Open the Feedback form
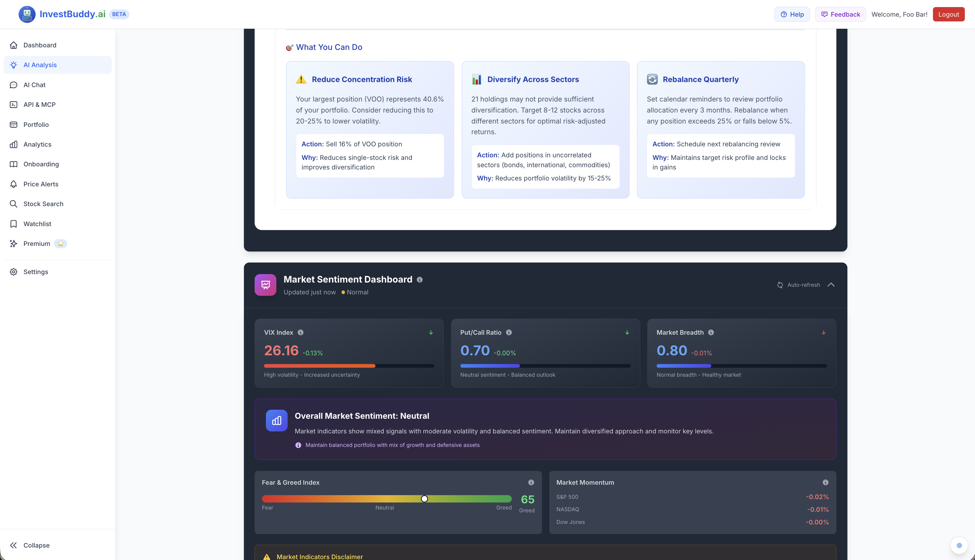Screen dimensions: 975x560 tap(840, 14)
